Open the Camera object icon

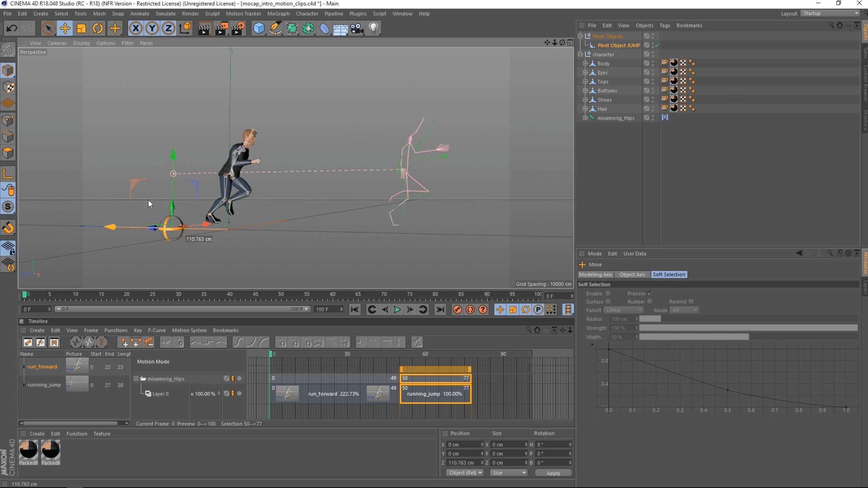click(357, 28)
